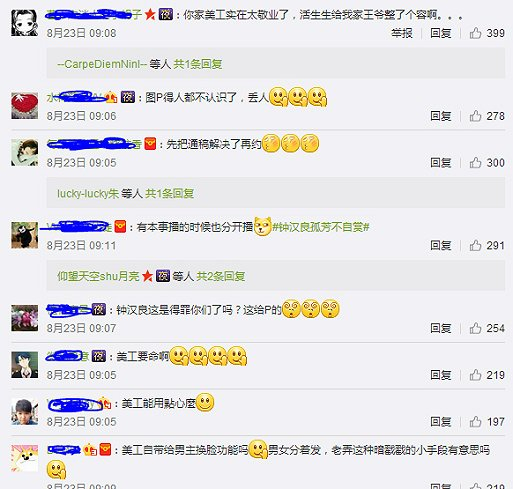Click thumbs-up icon next to 278
The width and height of the screenshot is (513, 489).
click(475, 116)
